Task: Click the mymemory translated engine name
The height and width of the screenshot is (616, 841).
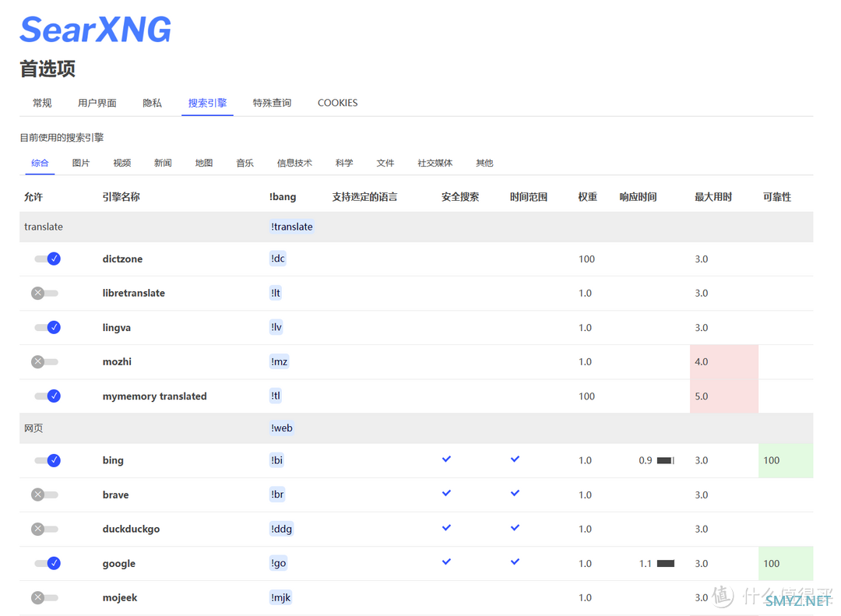Action: [154, 396]
